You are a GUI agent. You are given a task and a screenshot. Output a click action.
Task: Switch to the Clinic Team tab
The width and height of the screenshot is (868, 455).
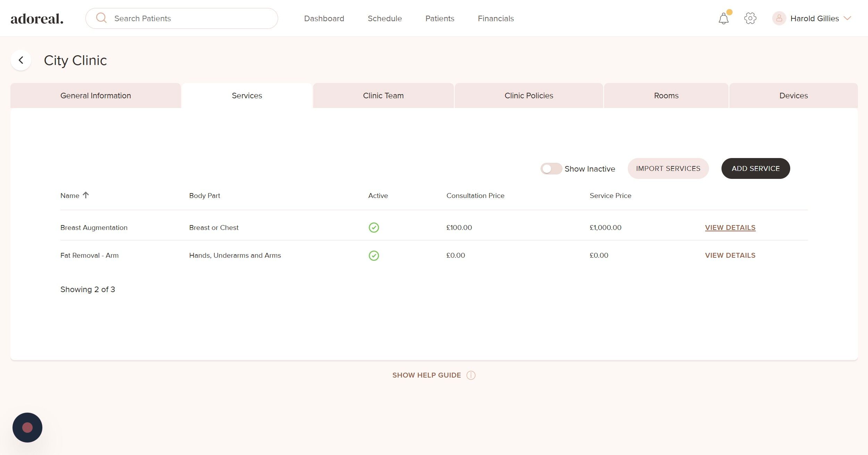[383, 96]
